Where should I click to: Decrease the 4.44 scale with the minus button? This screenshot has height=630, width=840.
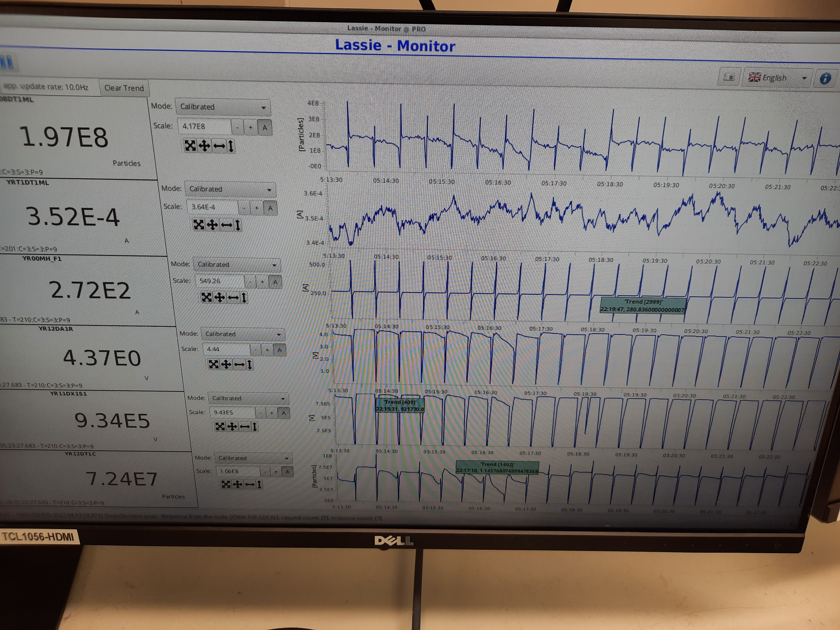pyautogui.click(x=256, y=350)
